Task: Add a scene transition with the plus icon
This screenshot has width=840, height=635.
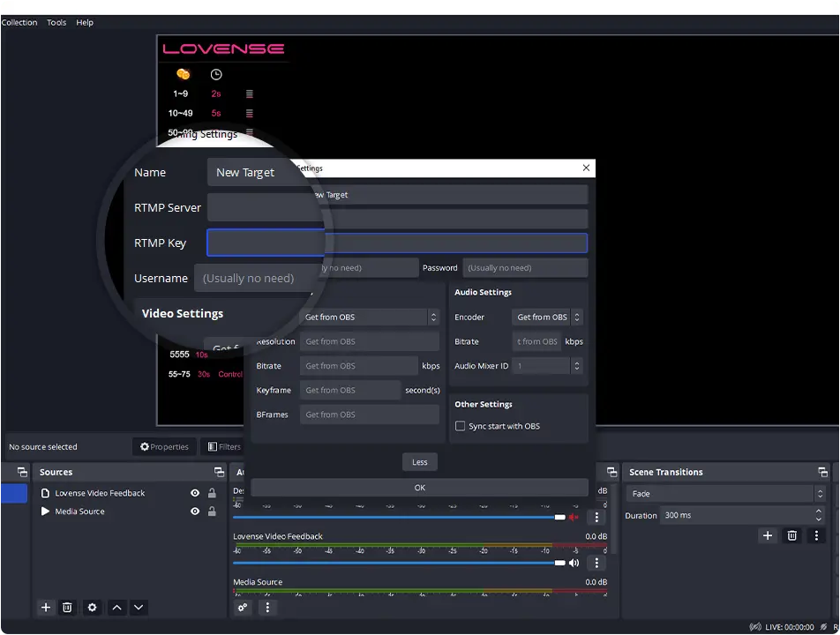Action: pyautogui.click(x=767, y=535)
